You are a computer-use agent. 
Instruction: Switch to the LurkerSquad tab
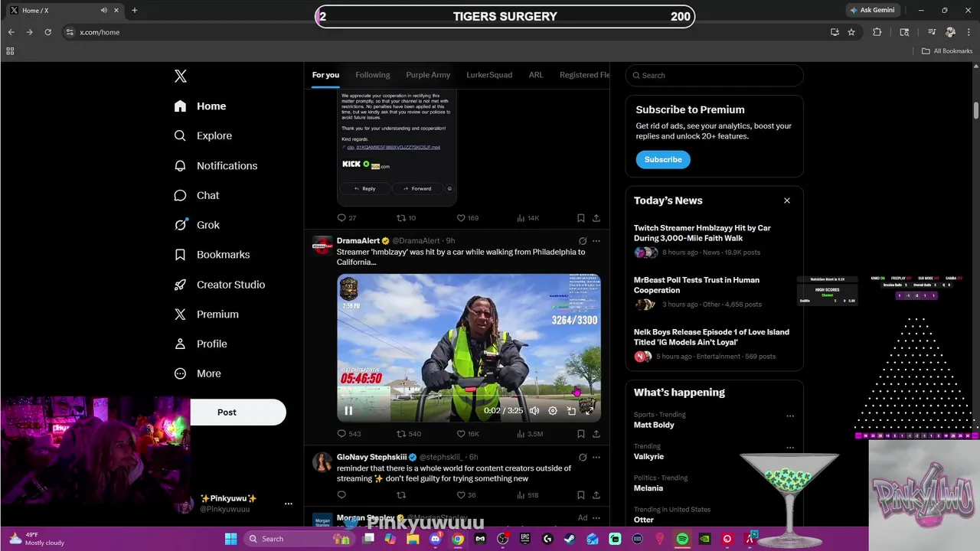pyautogui.click(x=489, y=75)
